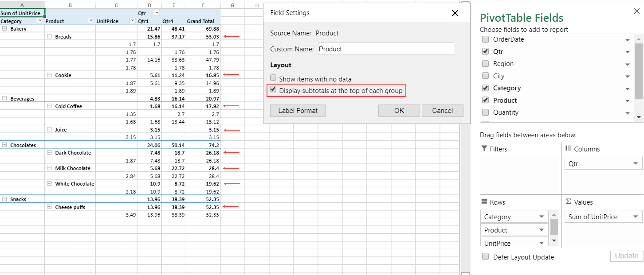
Task: Collapse the Snacks category group
Action: pos(5,199)
